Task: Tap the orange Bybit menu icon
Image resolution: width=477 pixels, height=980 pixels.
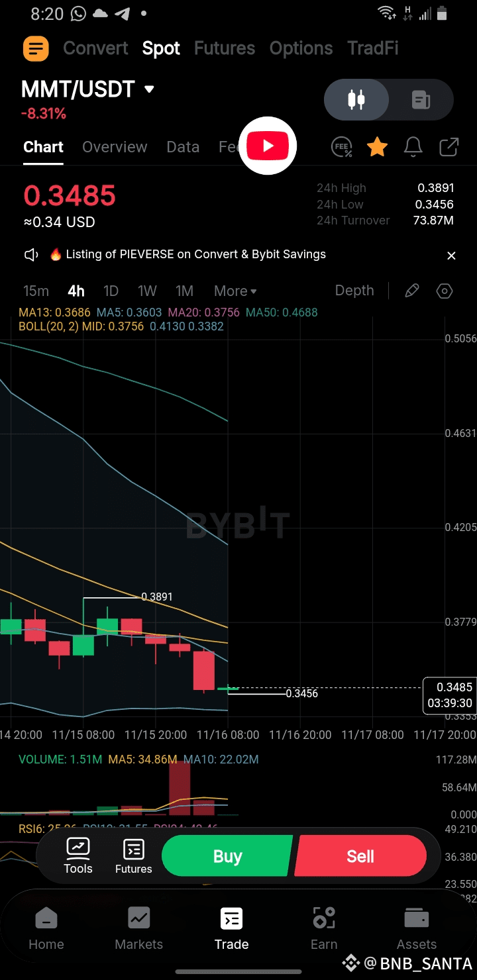Action: pos(36,48)
